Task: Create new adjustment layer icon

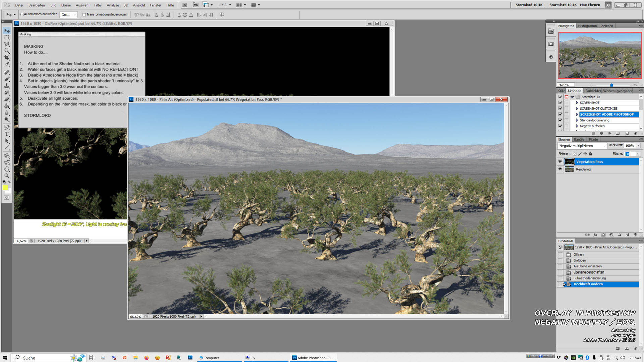Action: tap(611, 235)
